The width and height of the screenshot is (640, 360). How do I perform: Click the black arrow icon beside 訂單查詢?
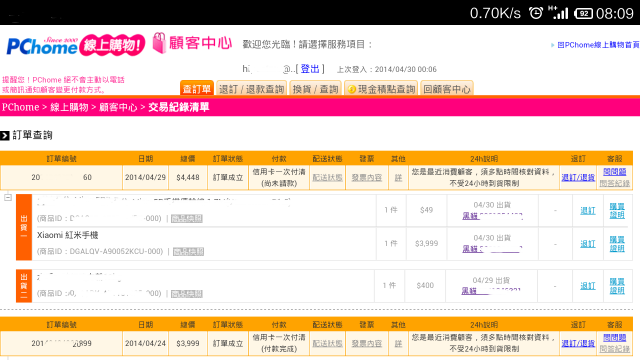click(5, 136)
